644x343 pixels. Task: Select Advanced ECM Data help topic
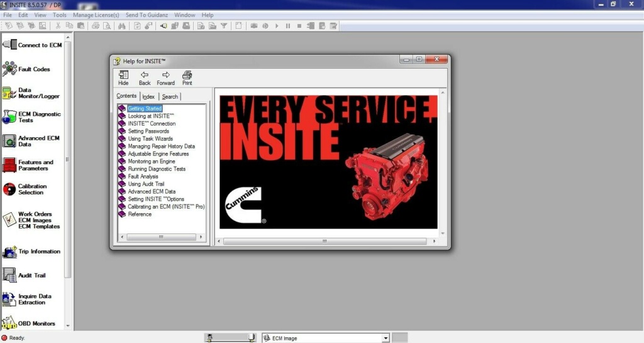(x=152, y=191)
